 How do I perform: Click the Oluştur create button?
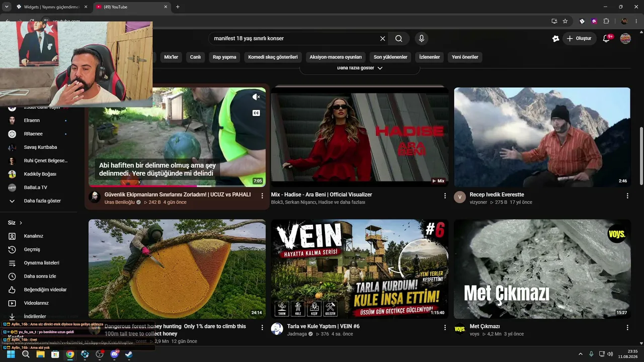pos(579,38)
